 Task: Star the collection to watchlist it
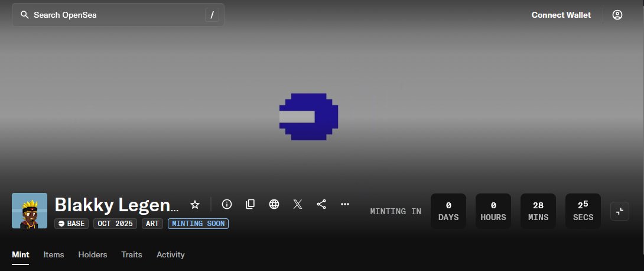pos(195,204)
